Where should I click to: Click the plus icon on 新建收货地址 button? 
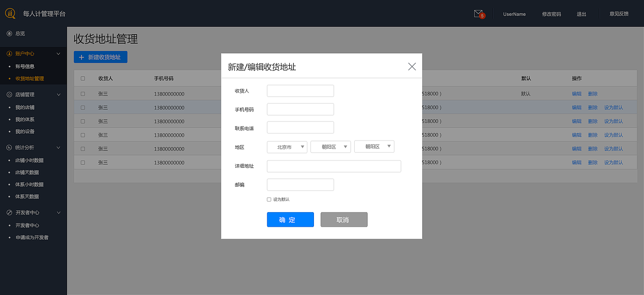tap(82, 57)
